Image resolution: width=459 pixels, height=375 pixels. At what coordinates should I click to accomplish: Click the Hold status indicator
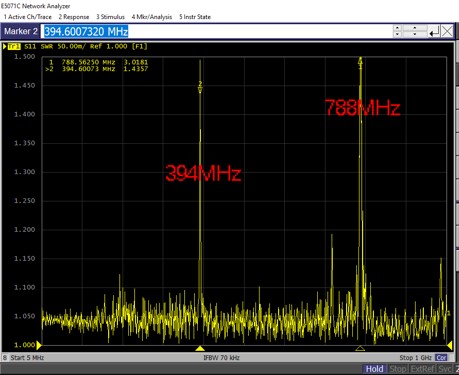point(374,369)
